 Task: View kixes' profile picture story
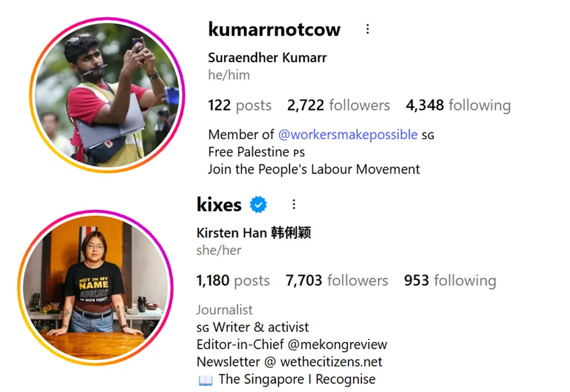tap(95, 287)
